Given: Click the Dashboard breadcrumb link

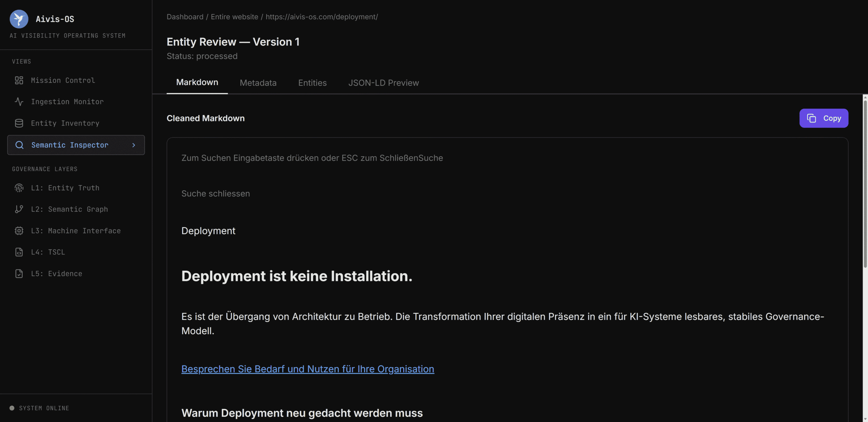Looking at the screenshot, I should (x=185, y=17).
